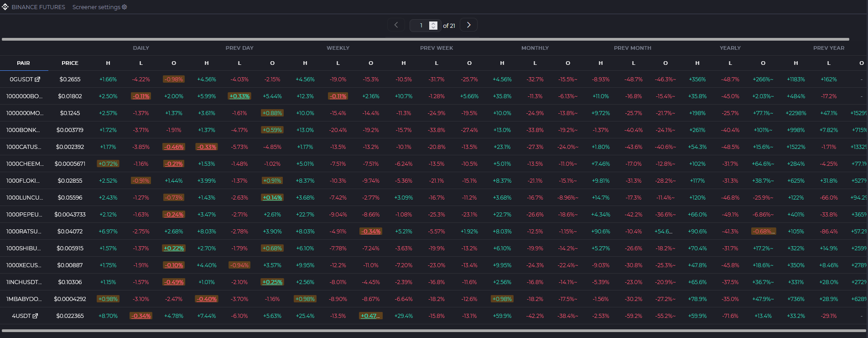Click the +2298% value in 1000000MO row
The height and width of the screenshot is (338, 868).
click(796, 113)
